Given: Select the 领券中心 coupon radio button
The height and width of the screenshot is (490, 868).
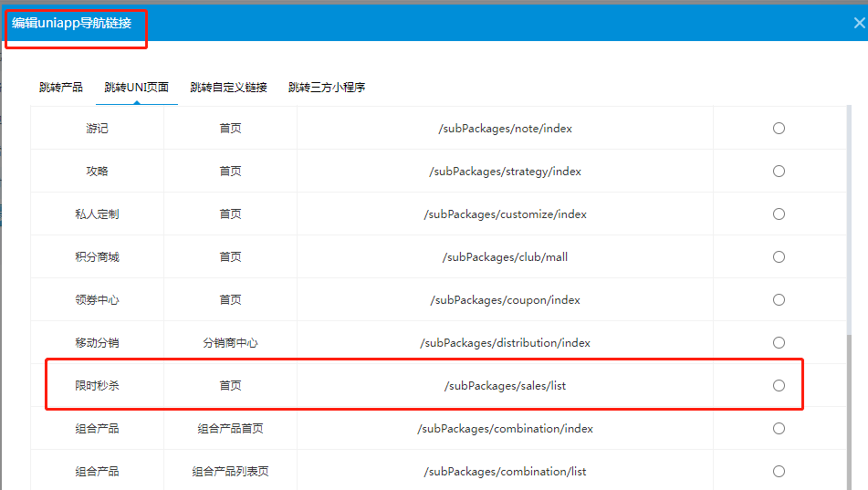Looking at the screenshot, I should pyautogui.click(x=779, y=300).
